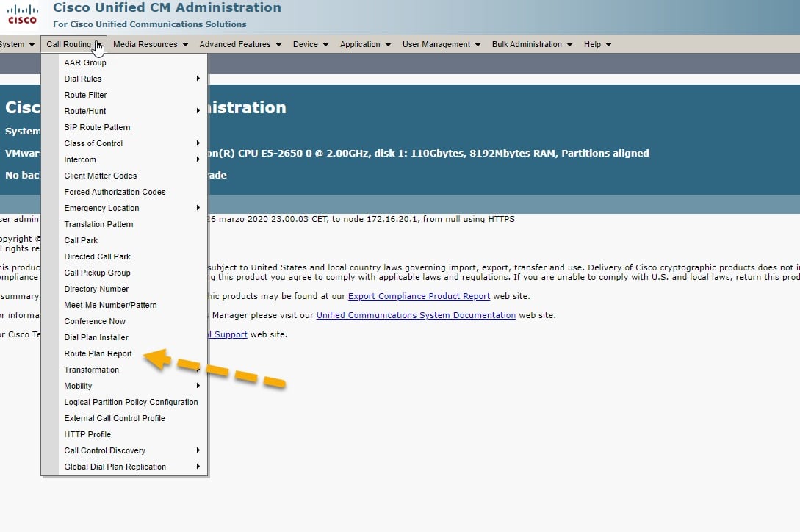Expand the Call Control Discovery submenu
This screenshot has width=800, height=532.
tap(133, 451)
